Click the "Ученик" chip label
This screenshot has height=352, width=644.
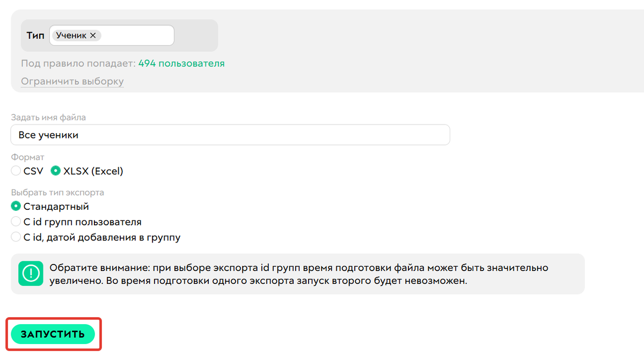click(71, 35)
